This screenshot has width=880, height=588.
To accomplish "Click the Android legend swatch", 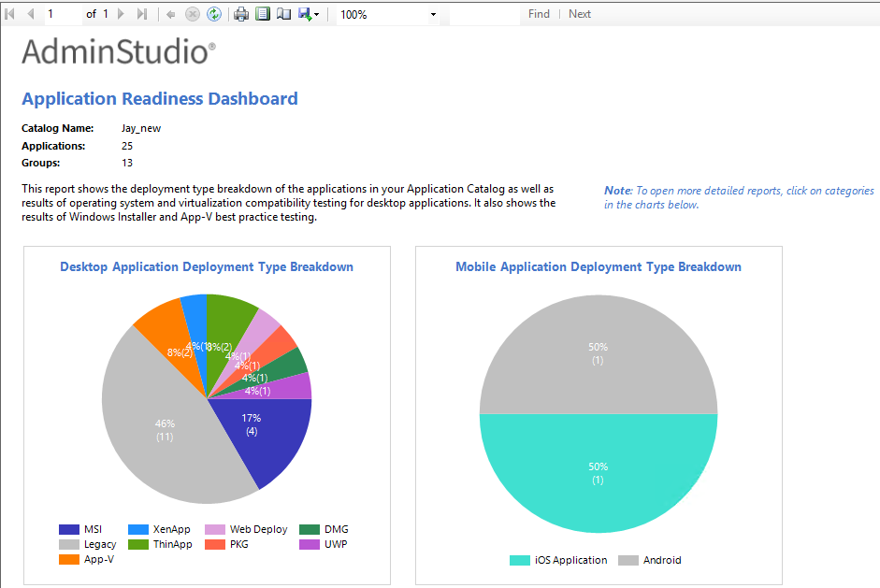I will coord(628,560).
